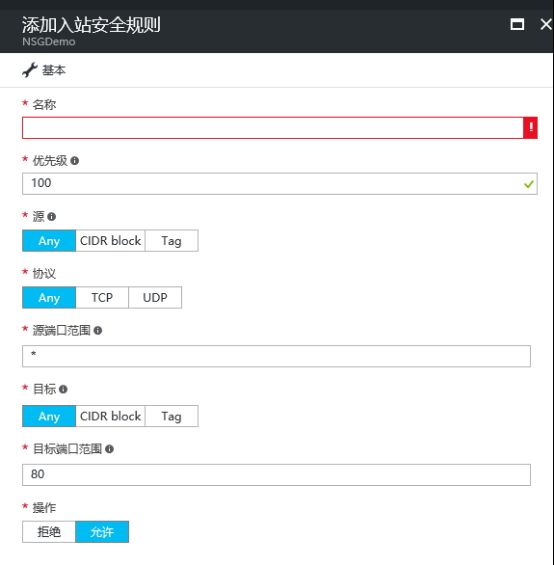Image resolution: width=554 pixels, height=565 pixels.
Task: Click the info icon beside 目标端口范围
Action: tap(110, 449)
